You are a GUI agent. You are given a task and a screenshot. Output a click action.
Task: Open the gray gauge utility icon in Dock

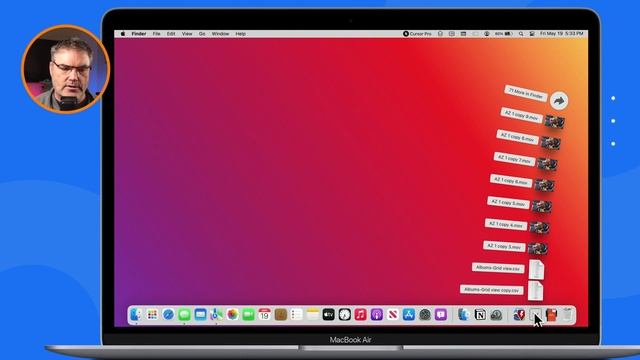click(x=496, y=315)
